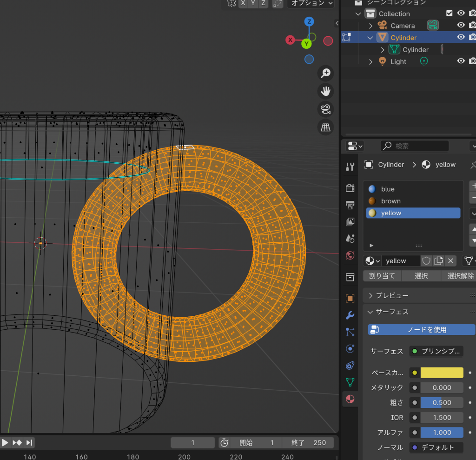Hide the Camera object using eye icon
The width and height of the screenshot is (476, 460).
pos(461,26)
